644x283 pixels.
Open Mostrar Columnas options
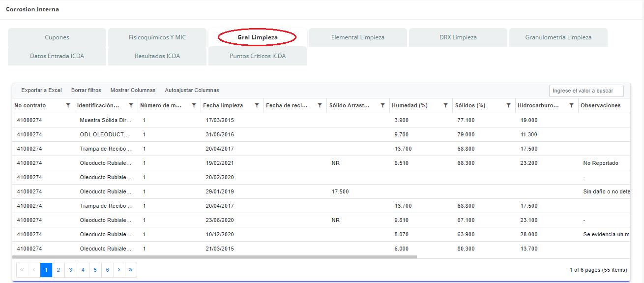coord(133,90)
